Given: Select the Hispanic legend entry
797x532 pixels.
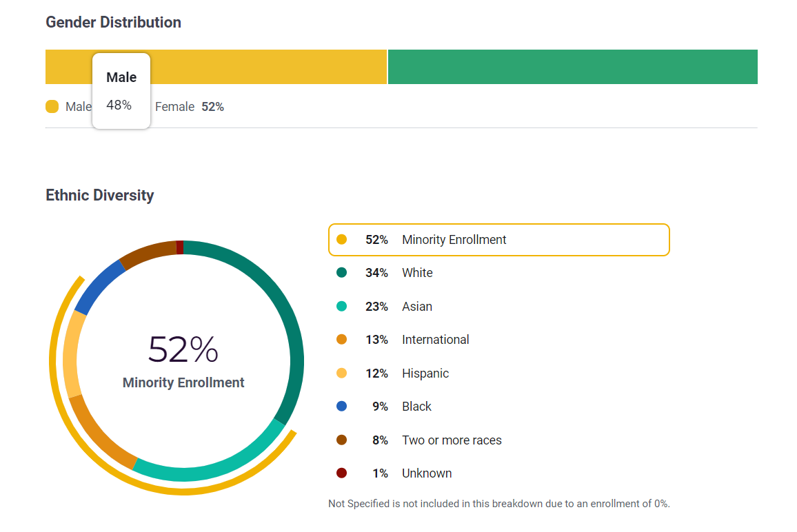Looking at the screenshot, I should click(x=425, y=374).
